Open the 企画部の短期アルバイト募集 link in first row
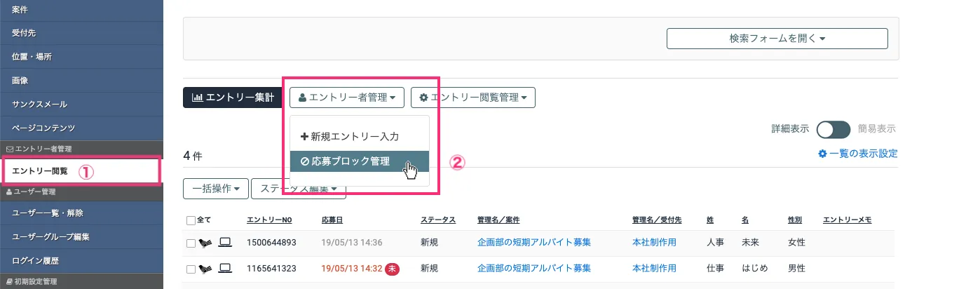Image resolution: width=980 pixels, height=289 pixels. click(x=533, y=242)
